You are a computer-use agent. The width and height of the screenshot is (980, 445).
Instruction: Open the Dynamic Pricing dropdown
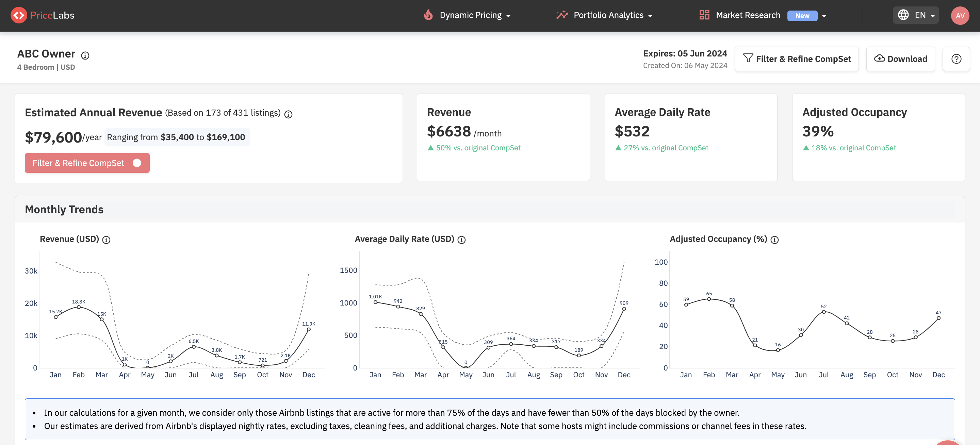coord(509,16)
